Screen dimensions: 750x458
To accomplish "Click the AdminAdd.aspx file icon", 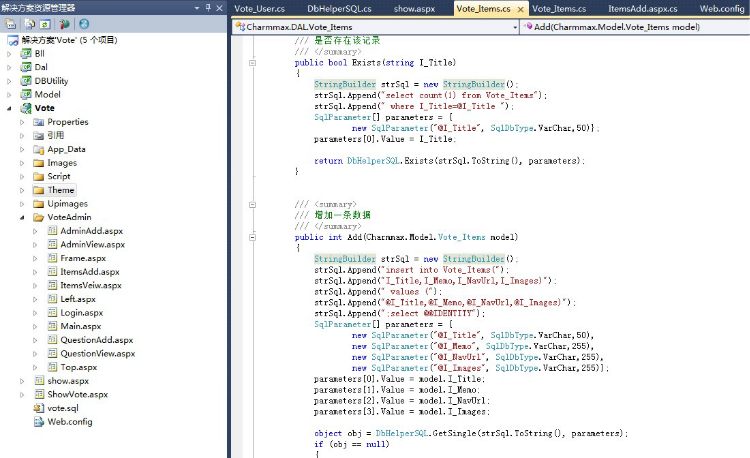I will pos(53,231).
